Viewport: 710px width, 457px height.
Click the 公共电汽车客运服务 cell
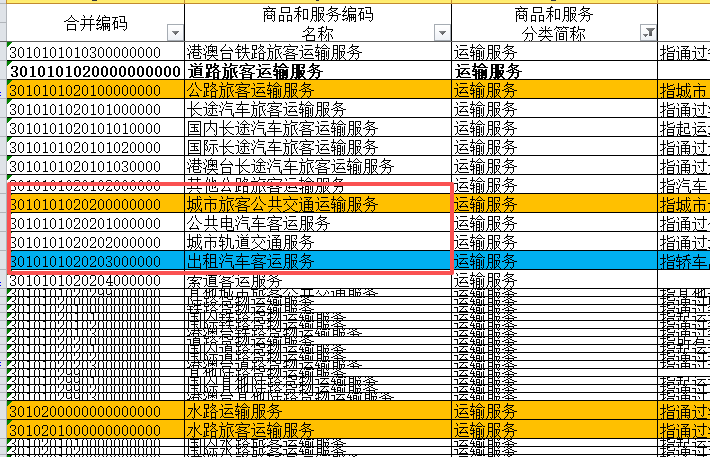tap(259, 223)
